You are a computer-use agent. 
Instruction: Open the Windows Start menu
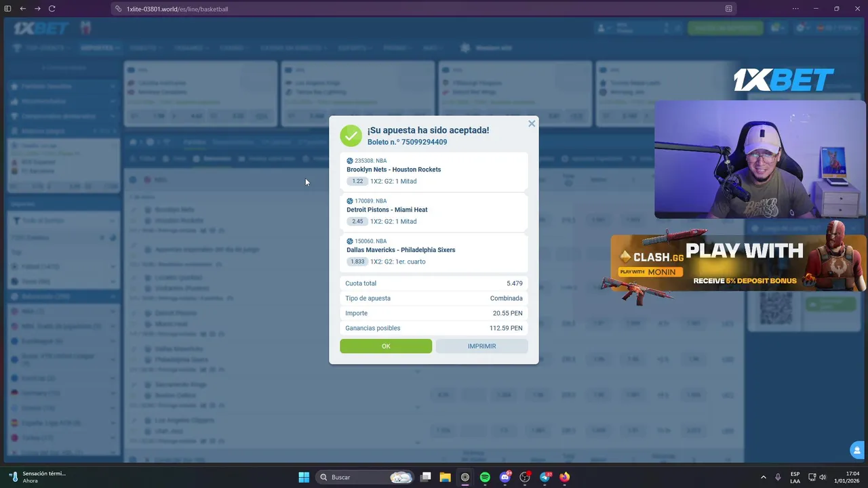click(x=304, y=477)
